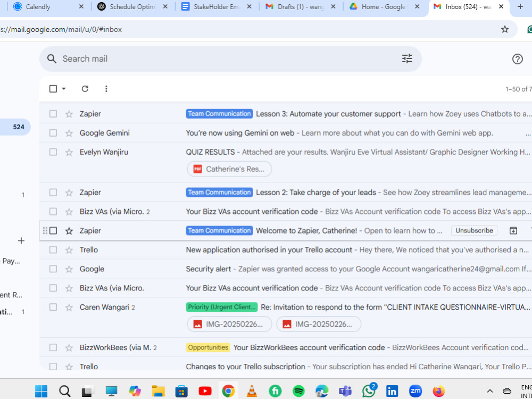Click the plus icon to create new label
The image size is (532, 399).
(x=21, y=241)
